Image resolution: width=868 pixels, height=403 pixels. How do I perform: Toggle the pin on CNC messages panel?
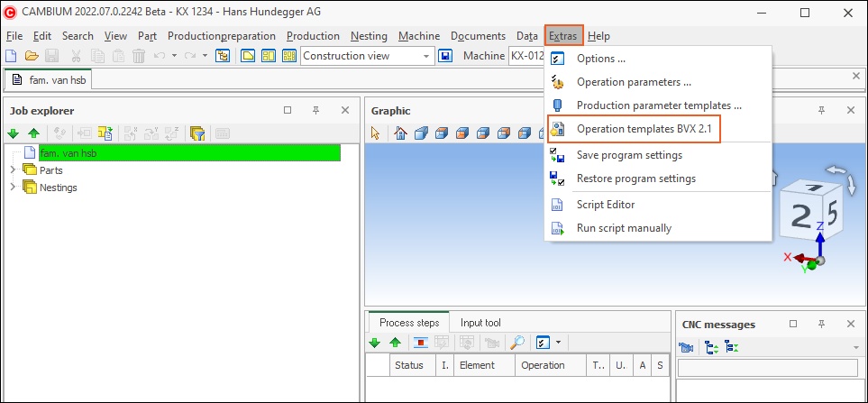(x=822, y=325)
